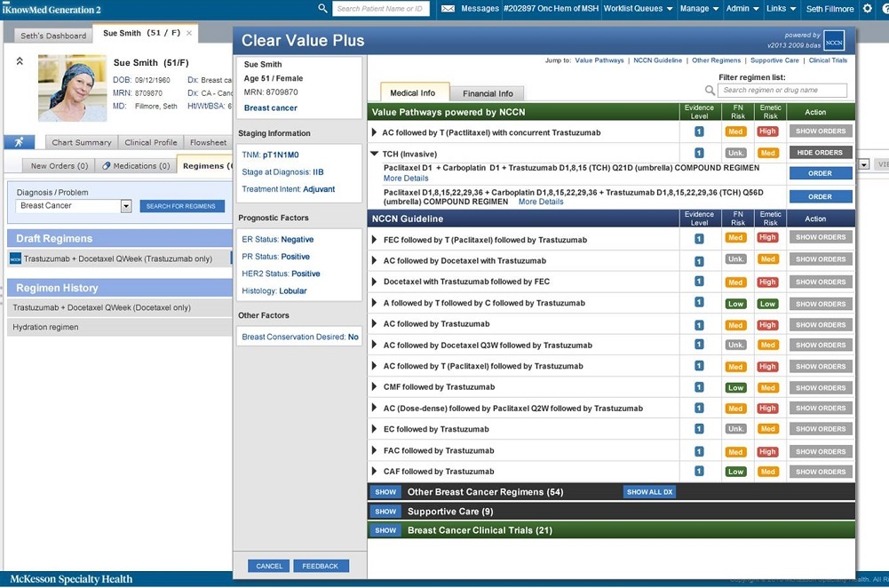Jump to the Value Pathways section link
889x588 pixels.
coord(599,60)
